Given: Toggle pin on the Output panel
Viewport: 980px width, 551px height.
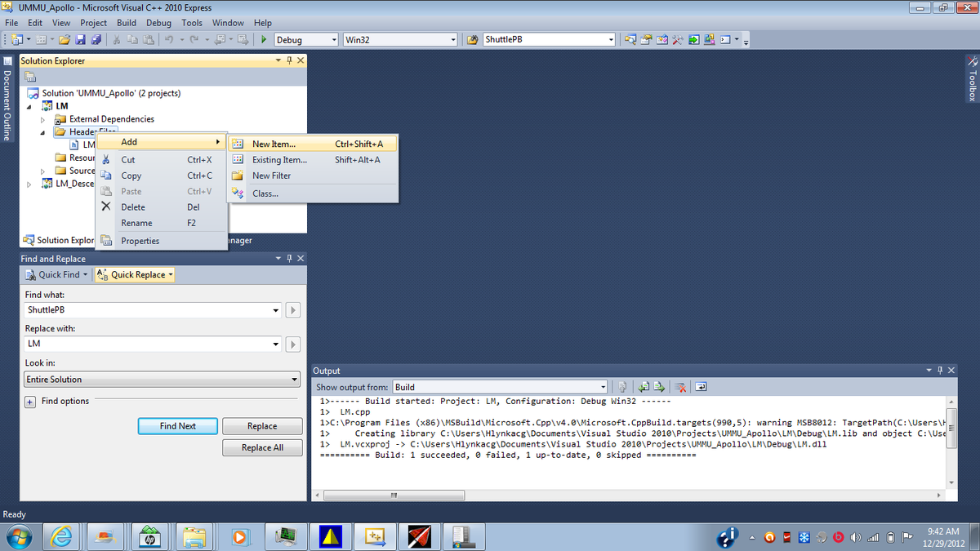Looking at the screenshot, I should [939, 370].
